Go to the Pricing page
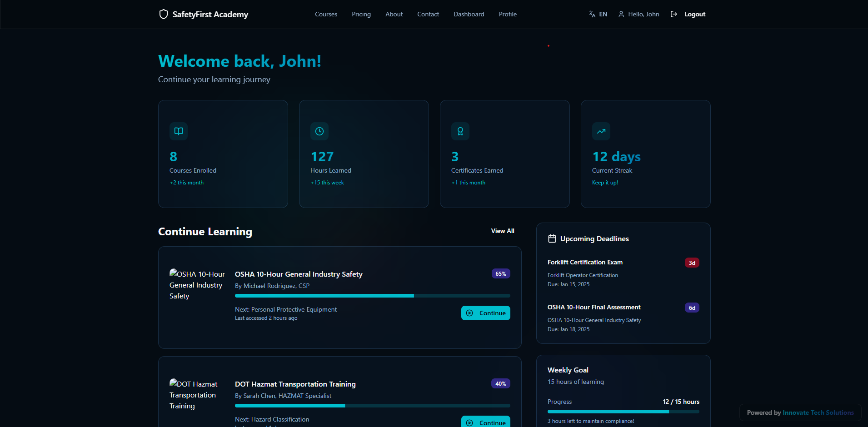The width and height of the screenshot is (868, 427). point(361,14)
